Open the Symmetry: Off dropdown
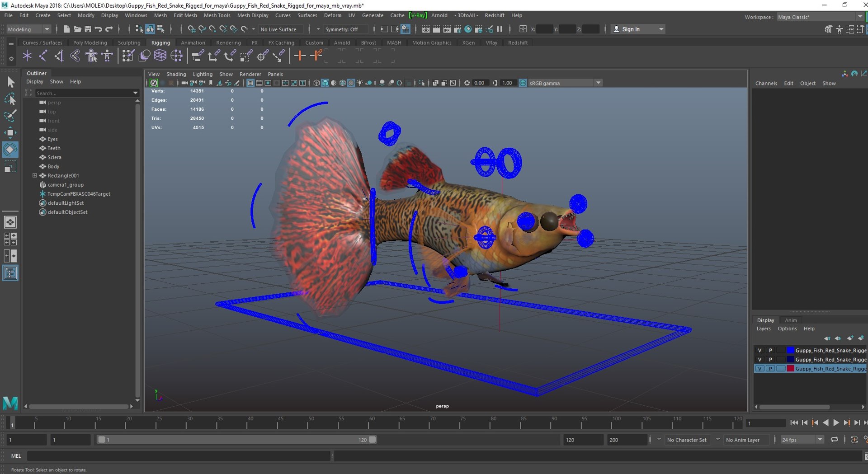The image size is (868, 474). click(x=346, y=29)
